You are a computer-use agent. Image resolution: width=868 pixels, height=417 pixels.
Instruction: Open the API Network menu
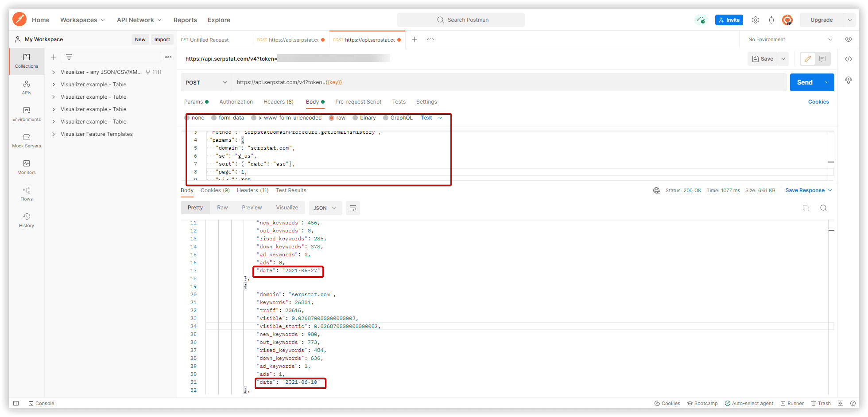click(x=139, y=20)
